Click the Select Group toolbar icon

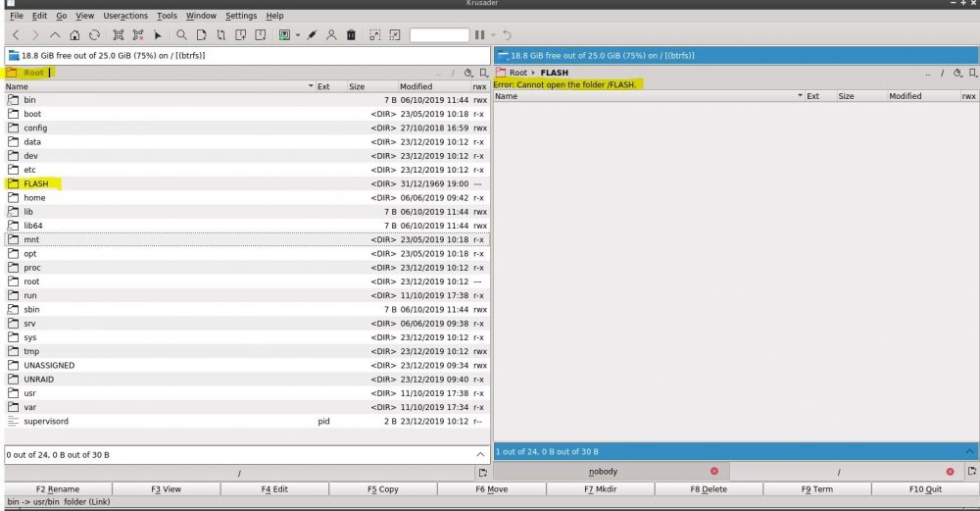(119, 35)
